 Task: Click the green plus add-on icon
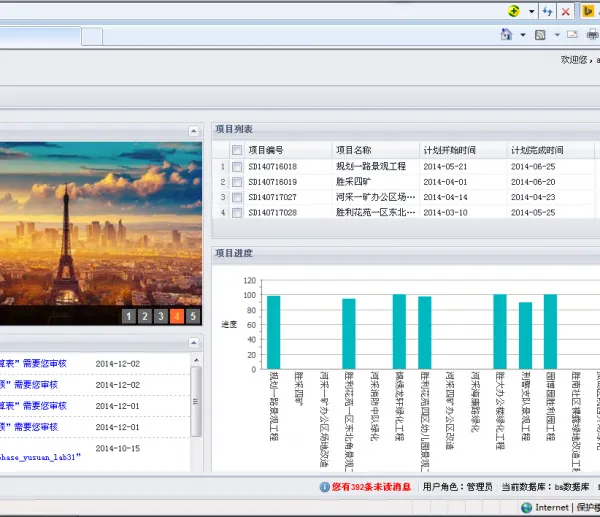[514, 11]
